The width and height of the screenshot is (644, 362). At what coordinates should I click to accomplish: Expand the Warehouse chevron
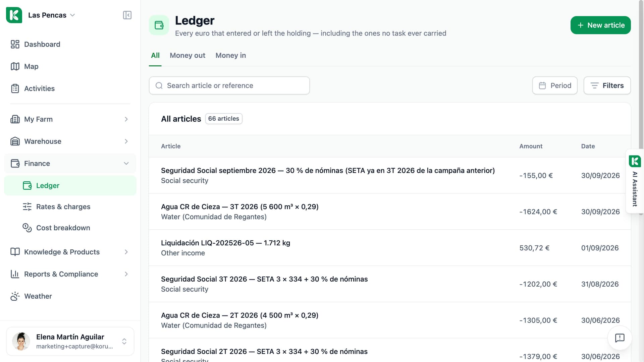pyautogui.click(x=126, y=141)
